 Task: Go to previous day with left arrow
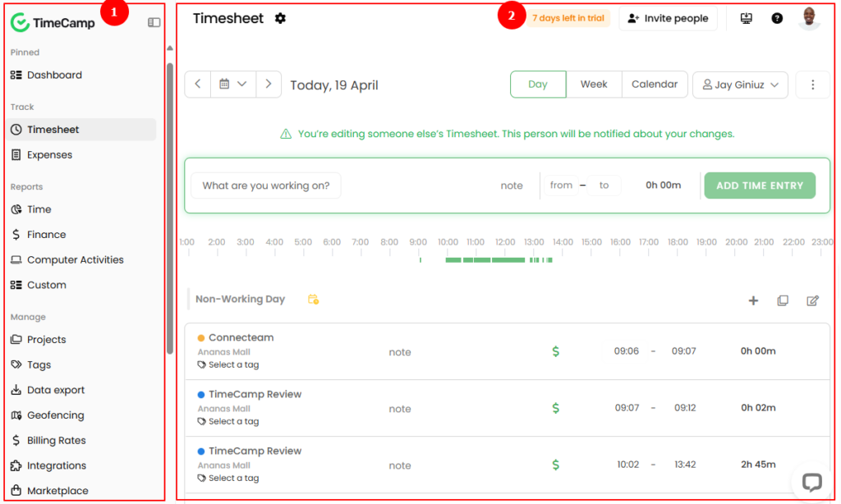[x=198, y=85]
